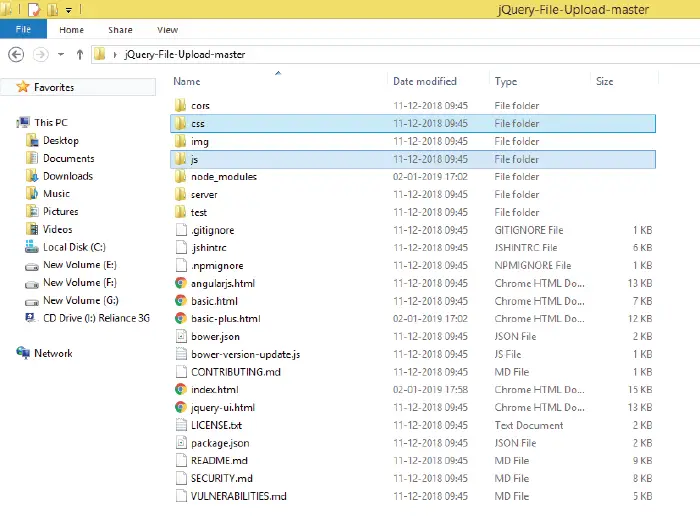Click the Back navigation arrow
The height and width of the screenshot is (516, 700).
[x=16, y=54]
